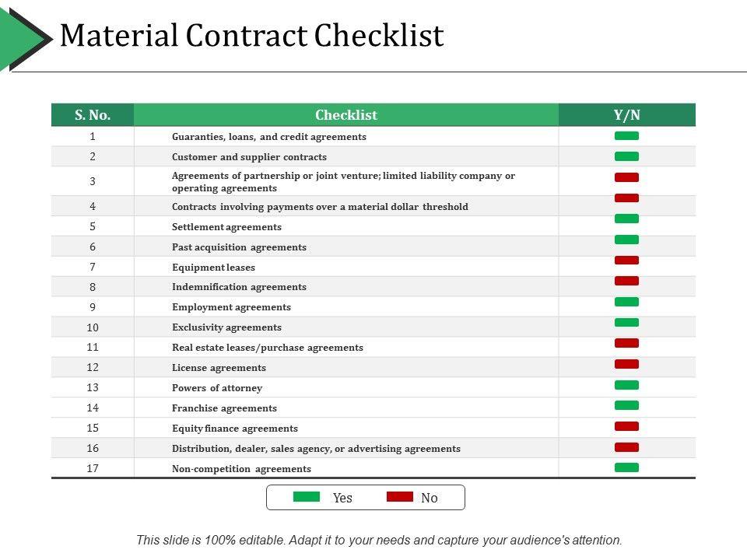747x560 pixels.
Task: Click the green status indicator for Guaranties, loans row
Action: (x=626, y=136)
